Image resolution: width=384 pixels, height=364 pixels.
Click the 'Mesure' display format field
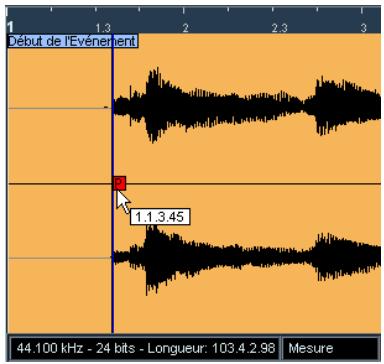[x=331, y=348]
